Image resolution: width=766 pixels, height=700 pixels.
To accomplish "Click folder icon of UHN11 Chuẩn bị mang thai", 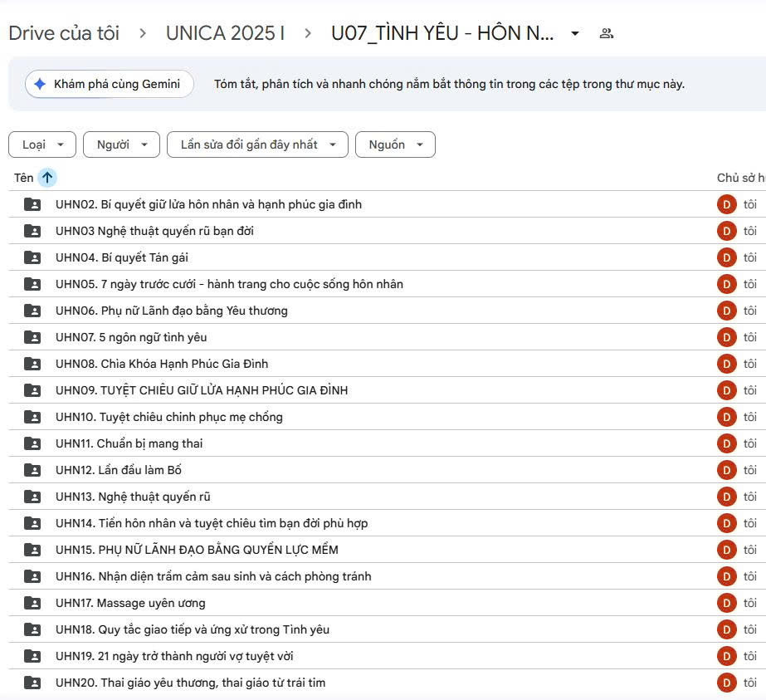I will click(32, 443).
